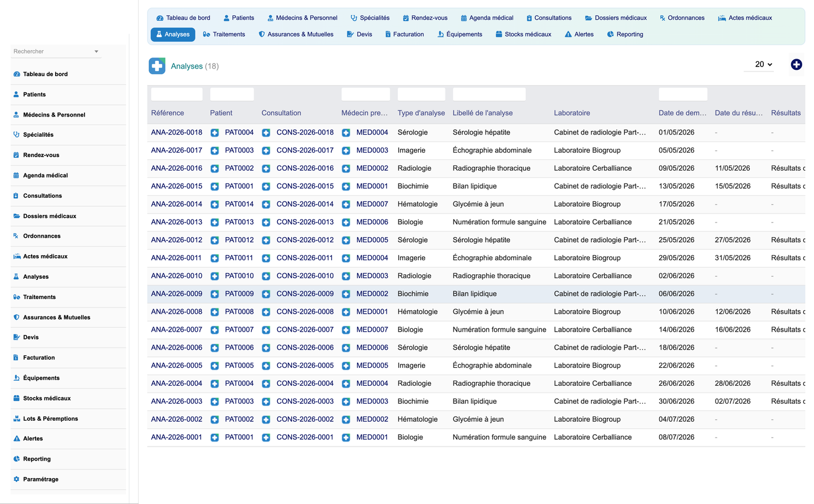Open analysis record ANA-2026-0001
This screenshot has height=504, width=814.
tap(176, 438)
